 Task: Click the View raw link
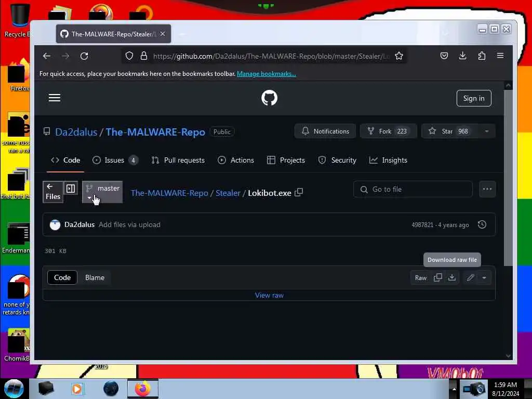pos(269,295)
